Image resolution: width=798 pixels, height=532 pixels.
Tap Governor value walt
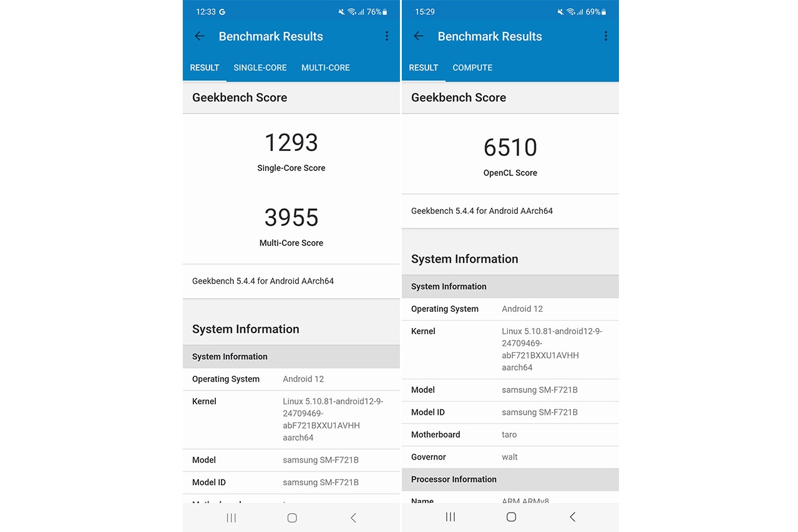510,457
